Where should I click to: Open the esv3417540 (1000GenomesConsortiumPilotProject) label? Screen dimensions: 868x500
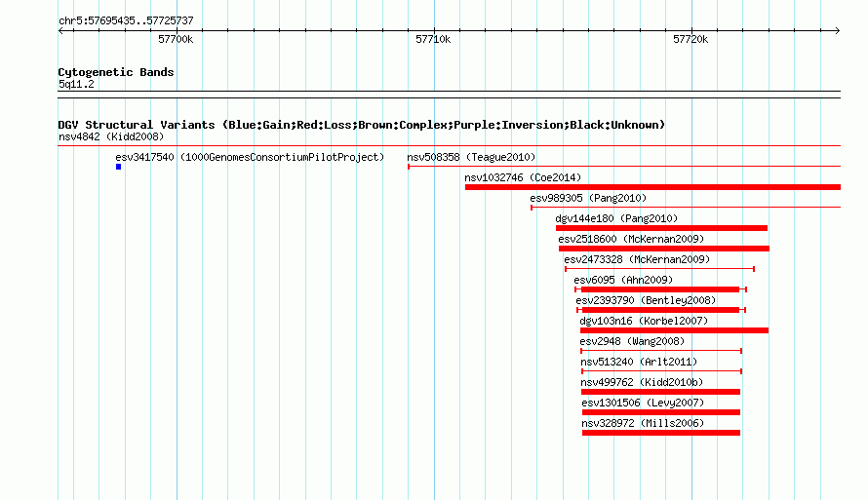pyautogui.click(x=250, y=157)
